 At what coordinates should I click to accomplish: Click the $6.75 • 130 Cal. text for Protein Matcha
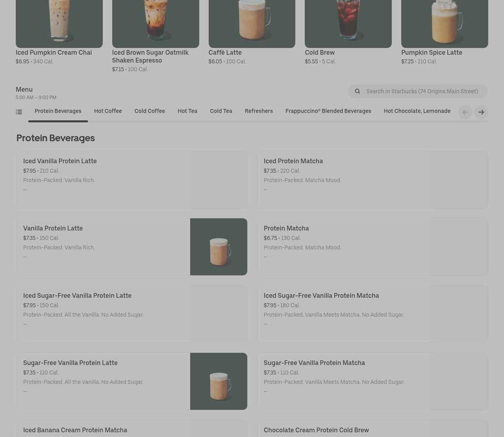pos(282,238)
